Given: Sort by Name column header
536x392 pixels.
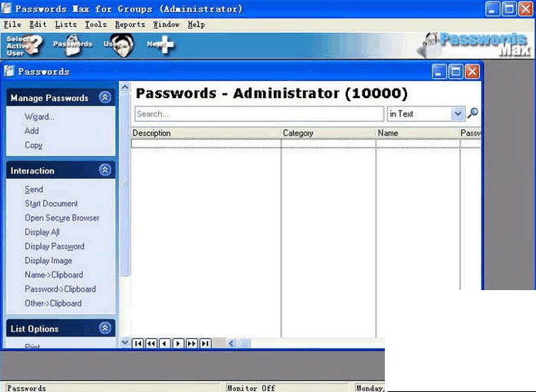Looking at the screenshot, I should click(418, 133).
